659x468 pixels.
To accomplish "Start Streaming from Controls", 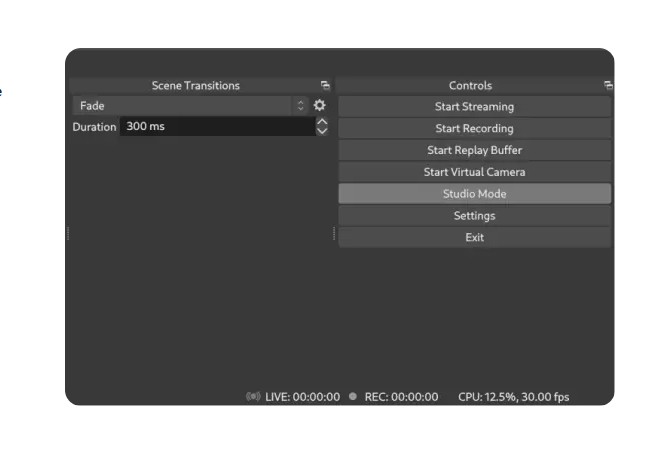I will click(474, 107).
